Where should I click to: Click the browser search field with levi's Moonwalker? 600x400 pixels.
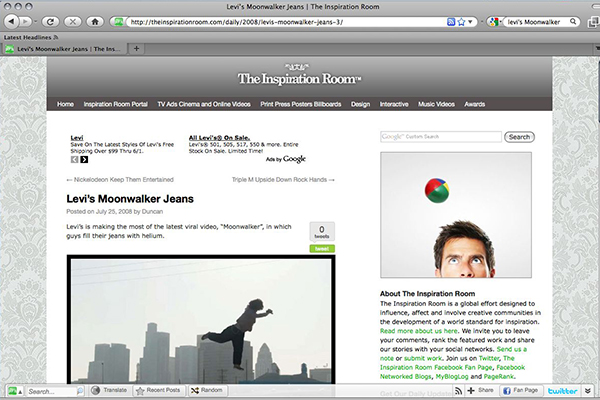click(x=534, y=22)
